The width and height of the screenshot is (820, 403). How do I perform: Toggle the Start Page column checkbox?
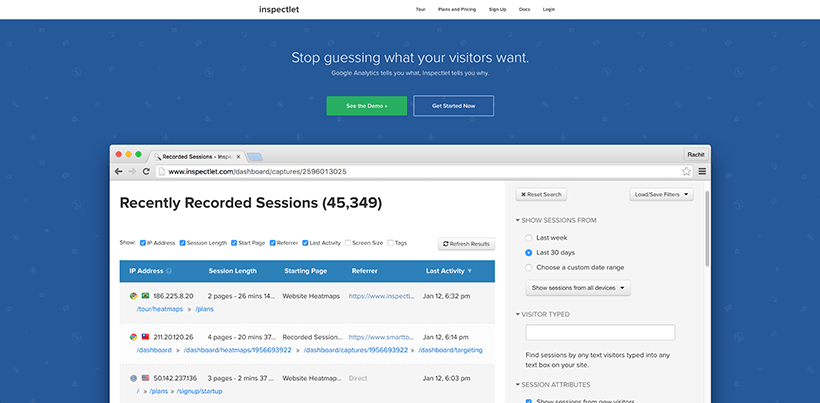coord(234,243)
